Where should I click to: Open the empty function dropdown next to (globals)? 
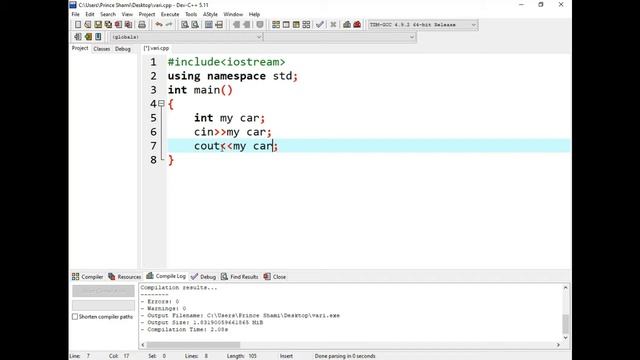[x=340, y=37]
